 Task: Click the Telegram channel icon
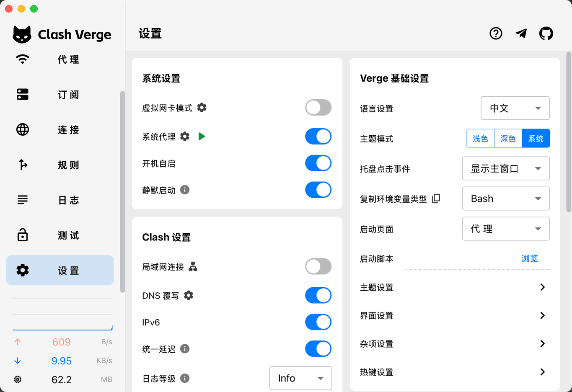[x=521, y=34]
